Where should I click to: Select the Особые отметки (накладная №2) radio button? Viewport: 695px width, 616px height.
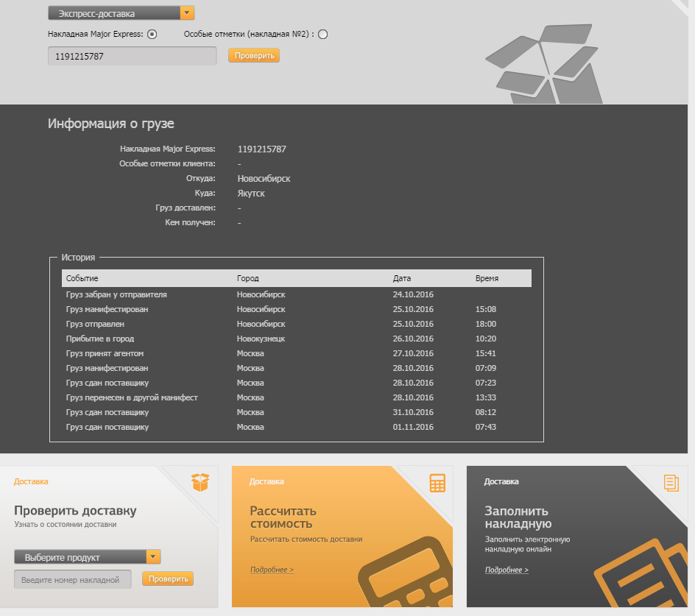point(322,34)
